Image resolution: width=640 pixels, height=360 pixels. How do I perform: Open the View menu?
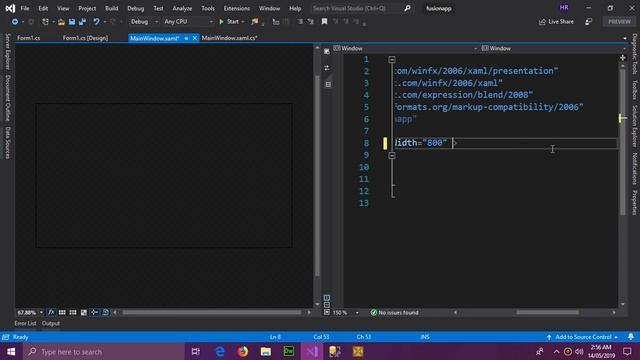[x=63, y=8]
